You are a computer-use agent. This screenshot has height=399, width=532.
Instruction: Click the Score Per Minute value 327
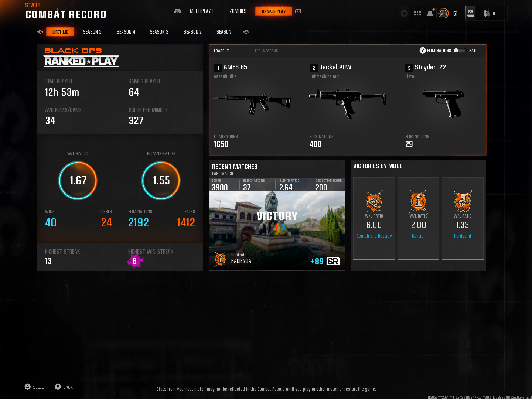click(x=136, y=121)
